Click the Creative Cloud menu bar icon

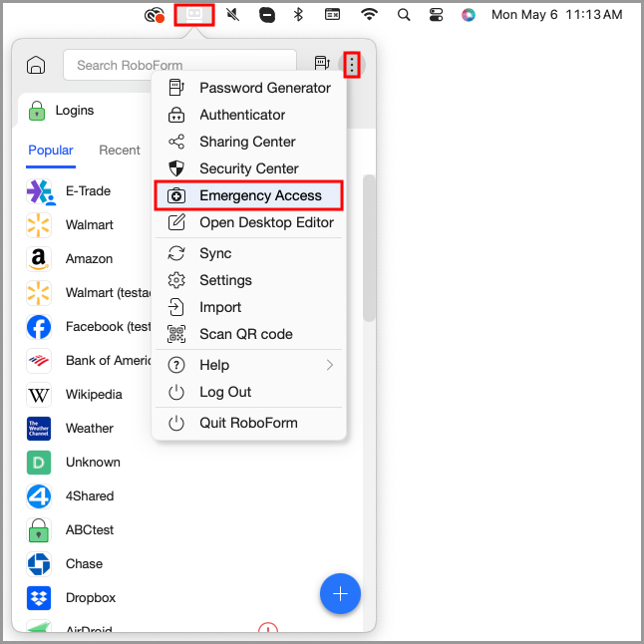click(155, 16)
